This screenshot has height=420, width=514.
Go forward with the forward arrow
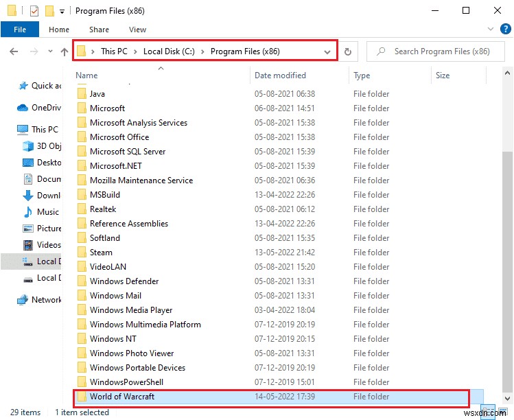(x=34, y=51)
